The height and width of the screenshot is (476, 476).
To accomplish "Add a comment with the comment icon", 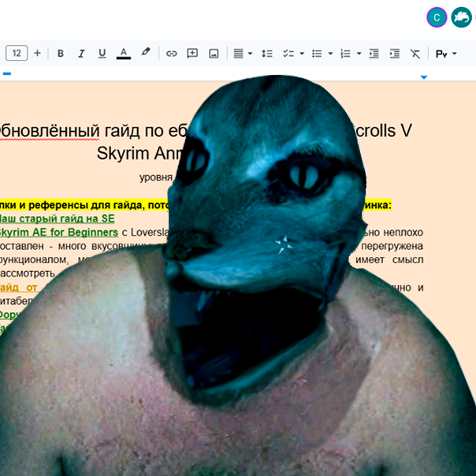I will coord(192,54).
